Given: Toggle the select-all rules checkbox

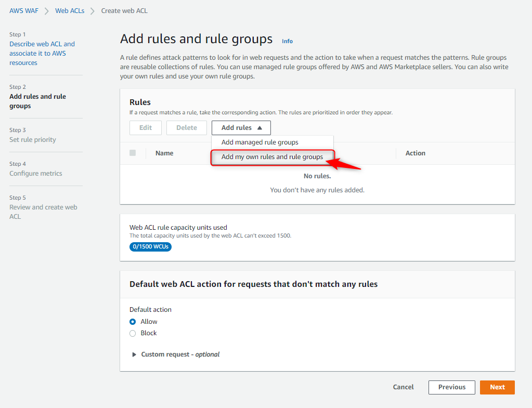Looking at the screenshot, I should click(133, 153).
